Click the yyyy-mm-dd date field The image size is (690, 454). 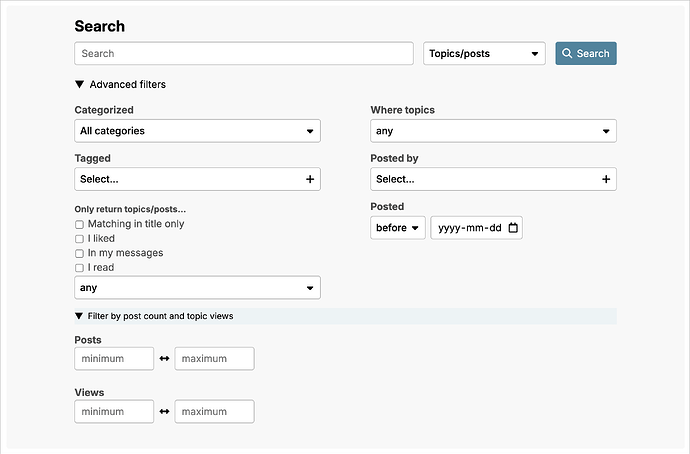(477, 227)
